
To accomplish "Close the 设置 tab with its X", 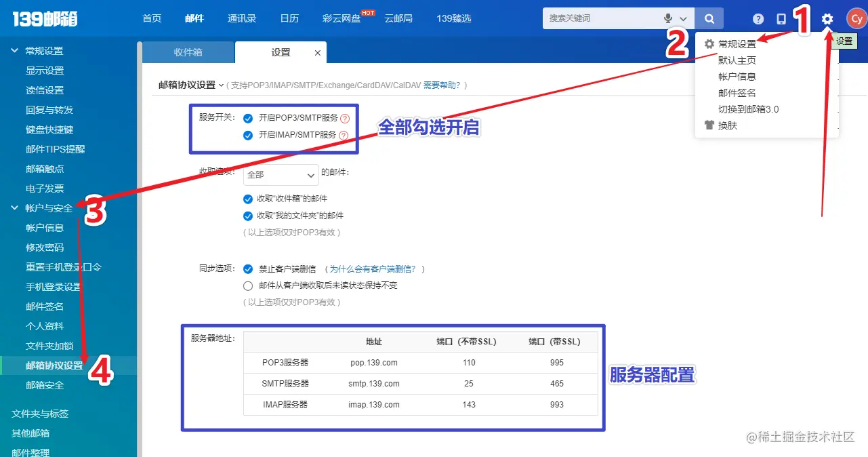I will 318,53.
